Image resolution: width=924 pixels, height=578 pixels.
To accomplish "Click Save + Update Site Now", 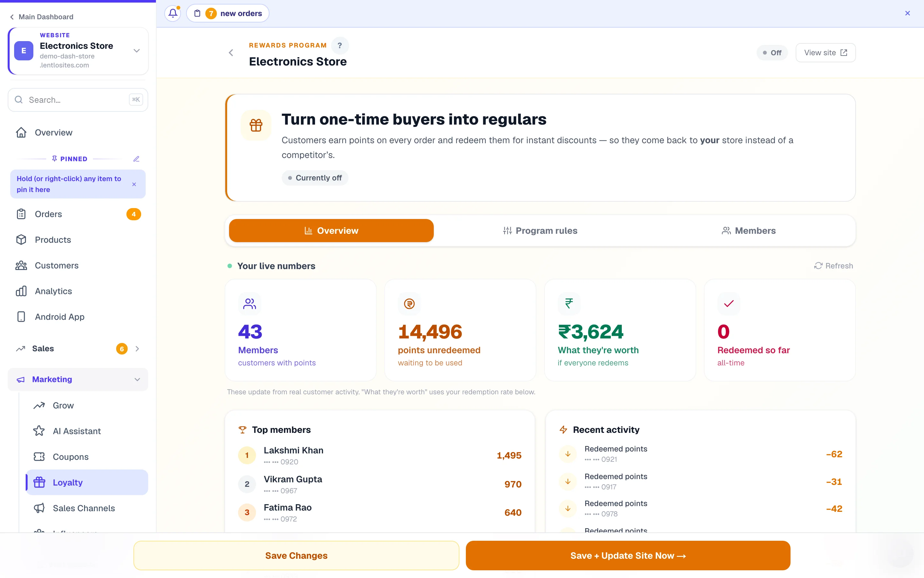I will tap(628, 556).
